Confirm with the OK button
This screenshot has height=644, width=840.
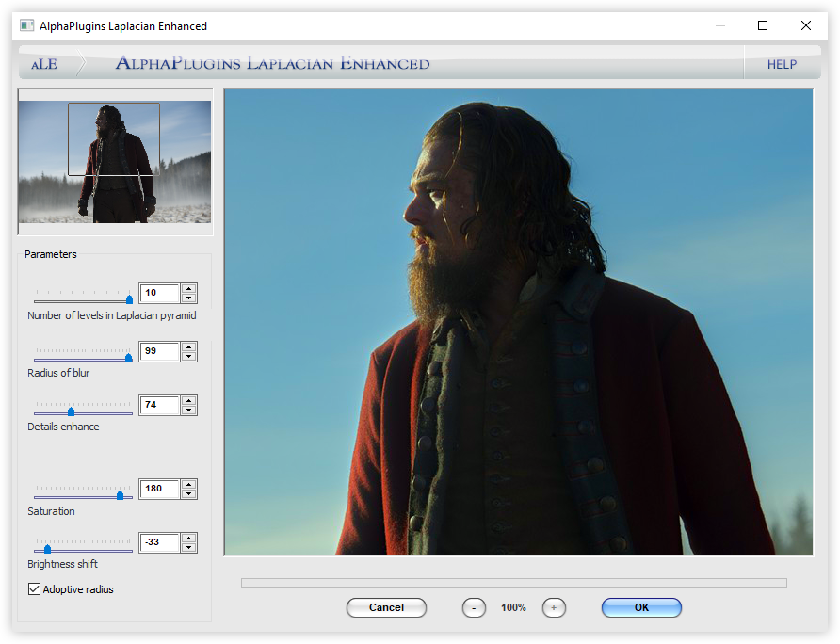tap(642, 607)
